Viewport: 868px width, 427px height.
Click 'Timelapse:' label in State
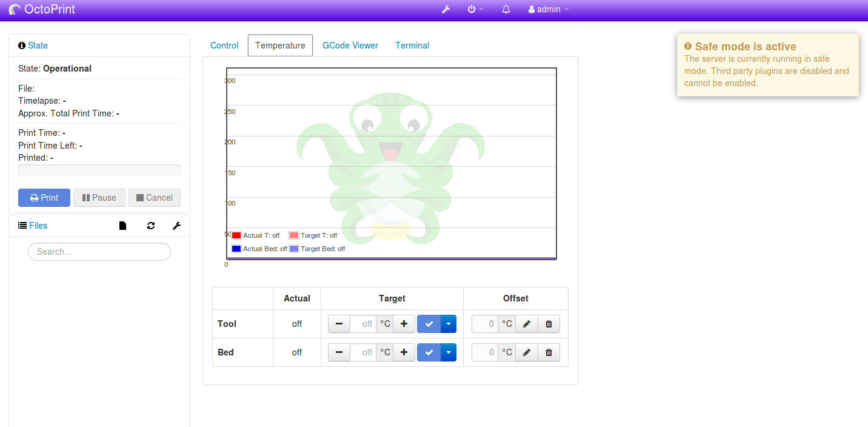pos(39,101)
